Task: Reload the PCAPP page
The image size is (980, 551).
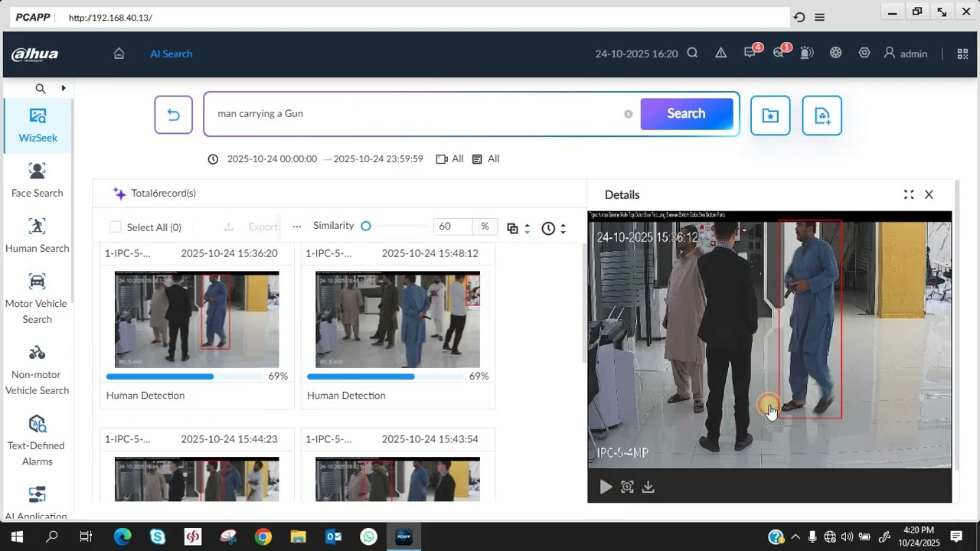Action: click(799, 17)
